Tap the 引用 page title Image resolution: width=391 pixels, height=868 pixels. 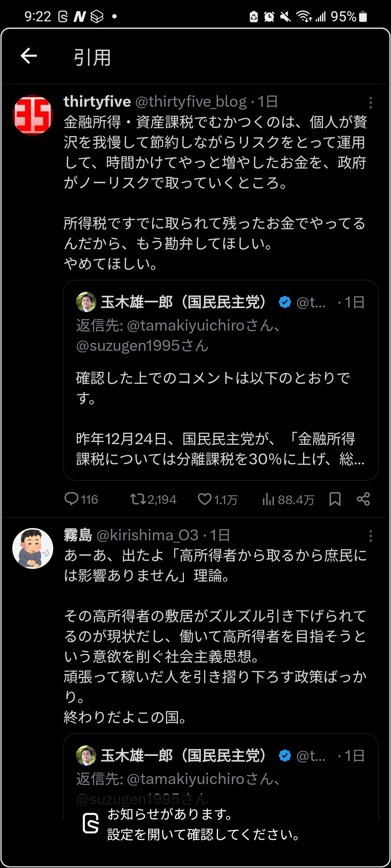click(x=92, y=57)
